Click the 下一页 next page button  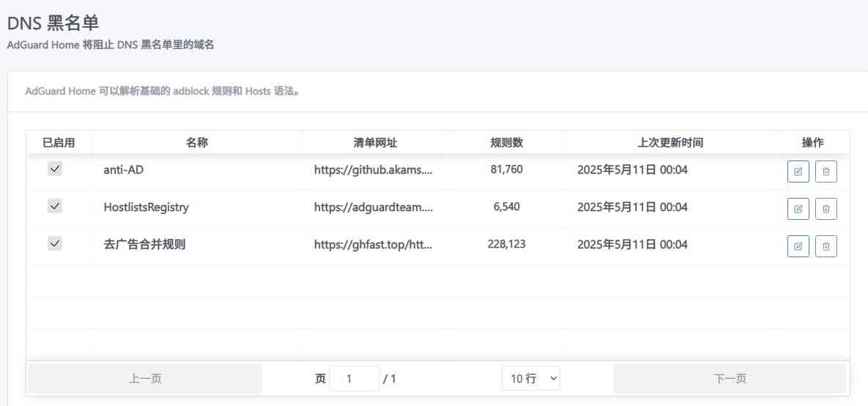click(730, 378)
